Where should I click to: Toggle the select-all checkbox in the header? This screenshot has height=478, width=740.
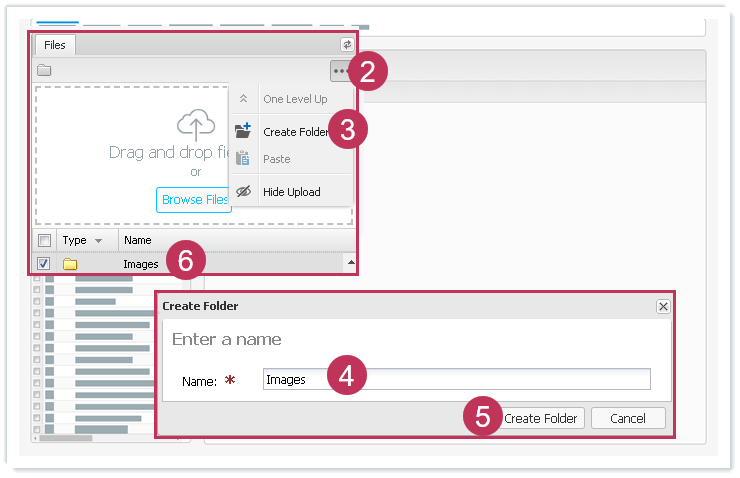(44, 240)
